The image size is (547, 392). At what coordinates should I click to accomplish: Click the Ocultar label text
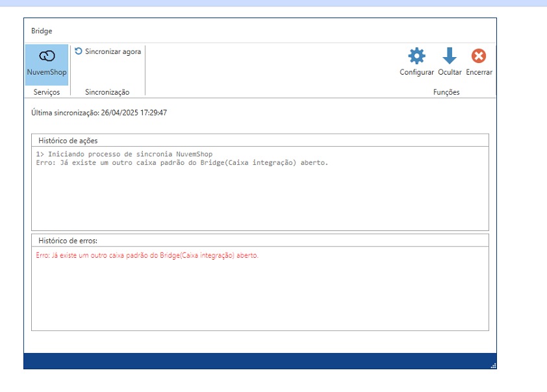tap(450, 72)
